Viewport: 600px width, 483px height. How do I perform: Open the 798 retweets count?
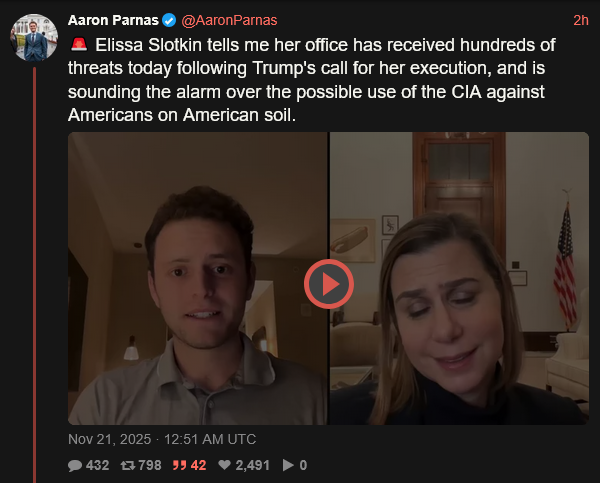point(150,465)
